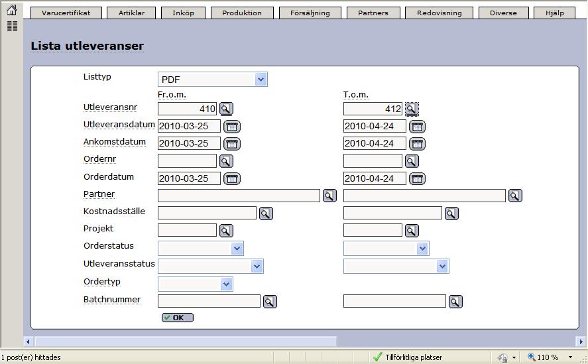Focus the Projekt from input field
Screen dimensions: 588x364
187,231
